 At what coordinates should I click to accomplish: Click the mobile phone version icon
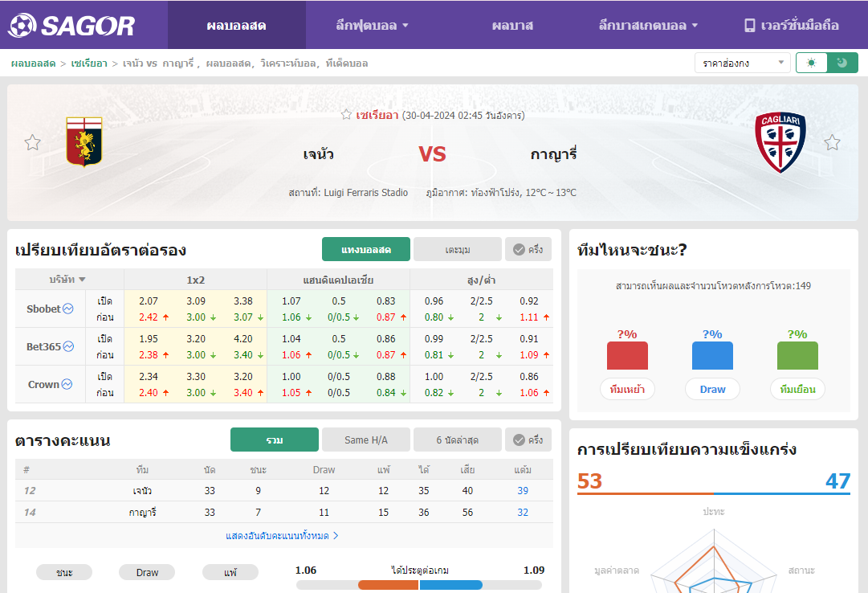(749, 26)
